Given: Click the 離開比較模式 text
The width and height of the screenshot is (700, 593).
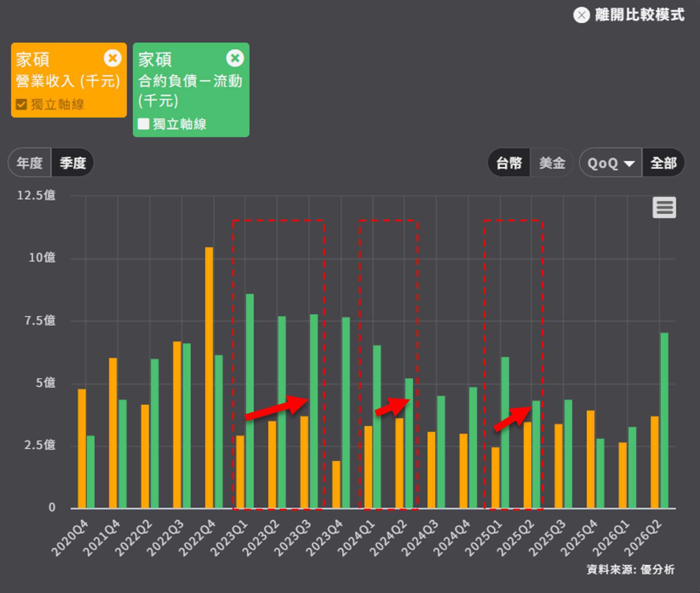Looking at the screenshot, I should 639,15.
